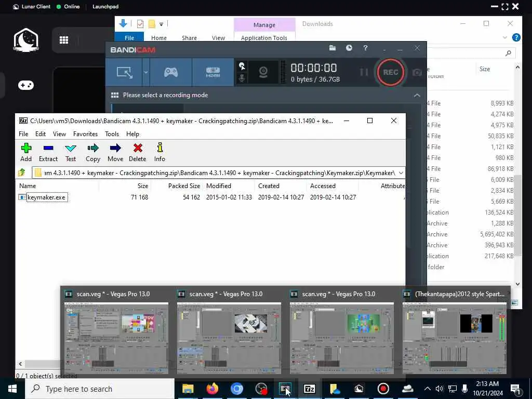Sort 7-Zip list by Accessed column
The height and width of the screenshot is (399, 532).
point(323,186)
